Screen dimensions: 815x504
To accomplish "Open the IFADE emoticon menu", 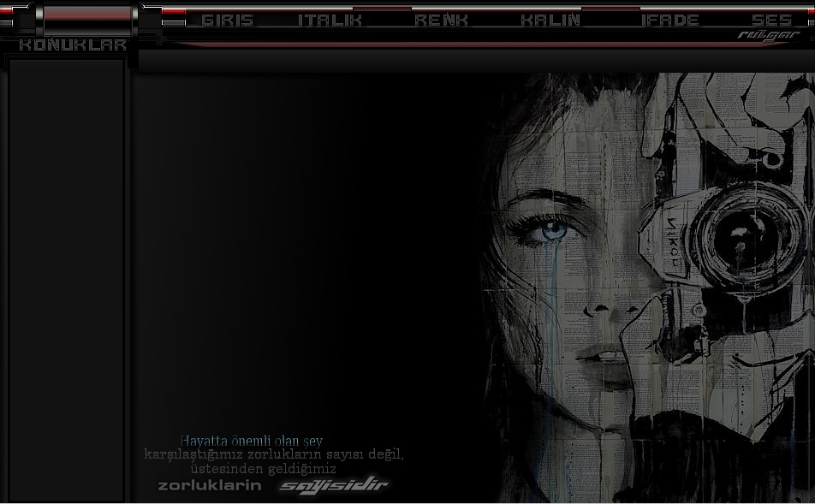I will 669,20.
